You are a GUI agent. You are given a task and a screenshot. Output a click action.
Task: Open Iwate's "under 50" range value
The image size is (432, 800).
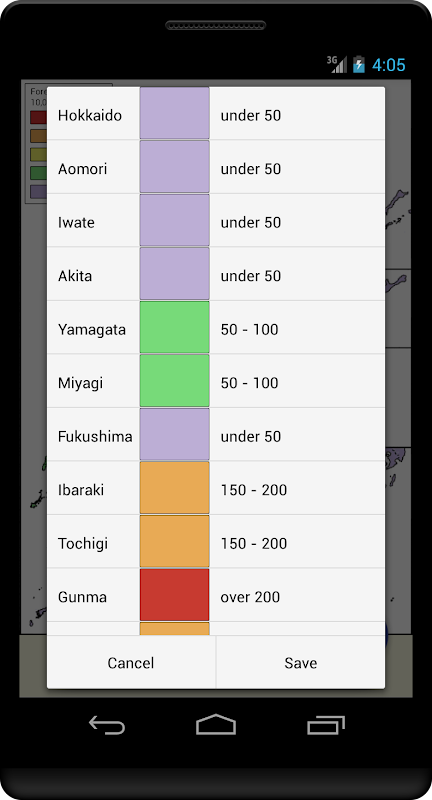point(250,222)
